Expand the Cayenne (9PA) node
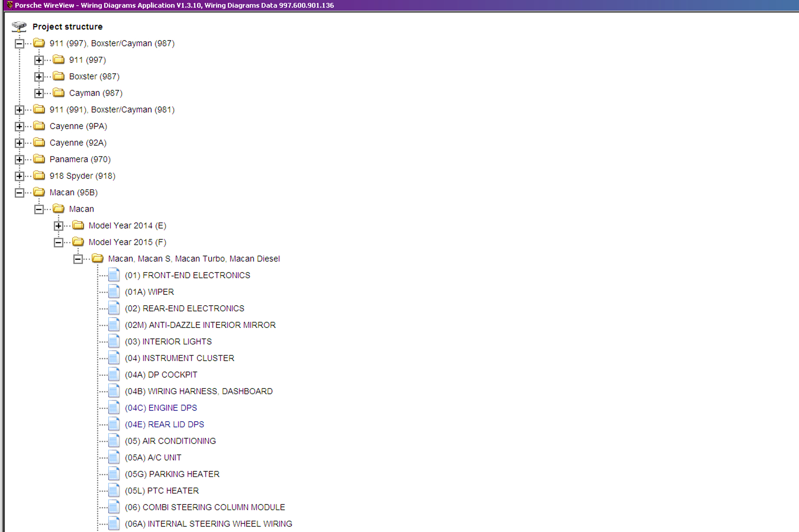Image resolution: width=799 pixels, height=532 pixels. 19,126
